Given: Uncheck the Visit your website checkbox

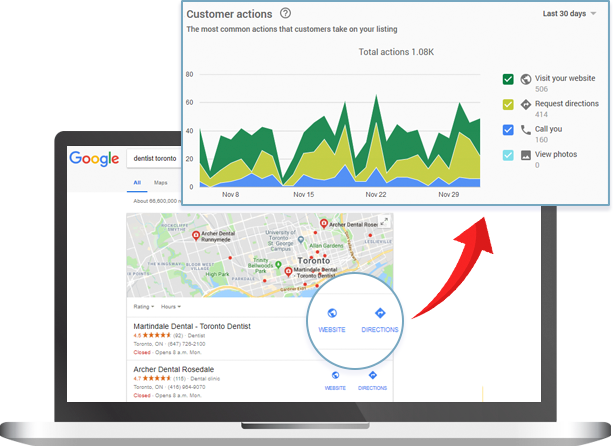Looking at the screenshot, I should [508, 78].
